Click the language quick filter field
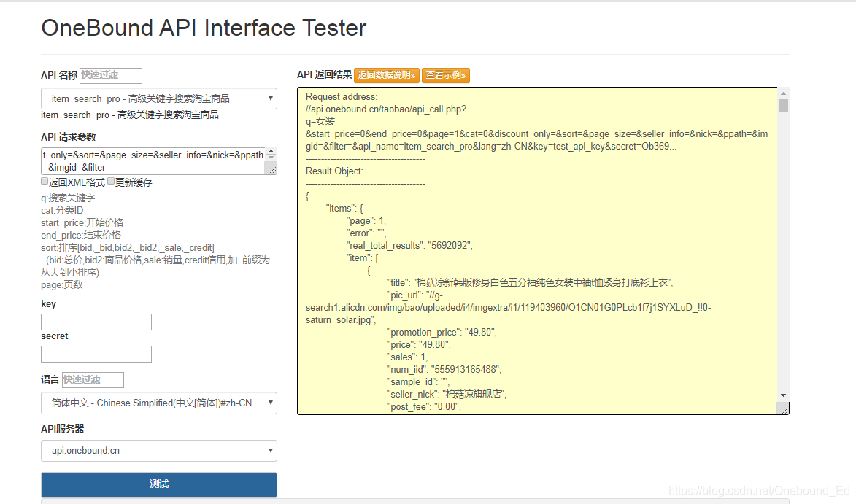Viewport: 856px width, 504px height. 93,379
